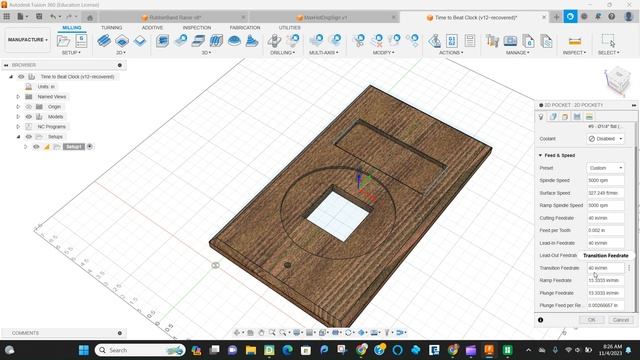Click the Setup Sheet action icon
640x360 pixels.
point(470,41)
